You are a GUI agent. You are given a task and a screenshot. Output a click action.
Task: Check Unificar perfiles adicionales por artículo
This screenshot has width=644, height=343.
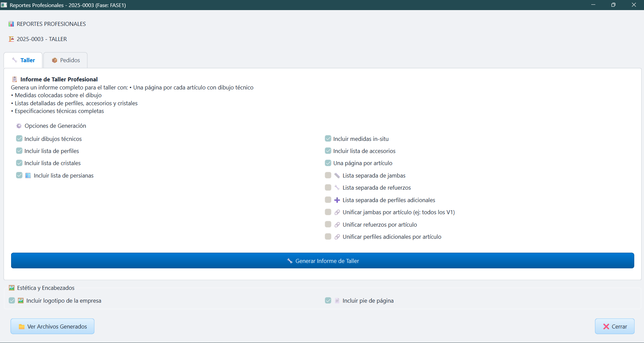coord(328,236)
